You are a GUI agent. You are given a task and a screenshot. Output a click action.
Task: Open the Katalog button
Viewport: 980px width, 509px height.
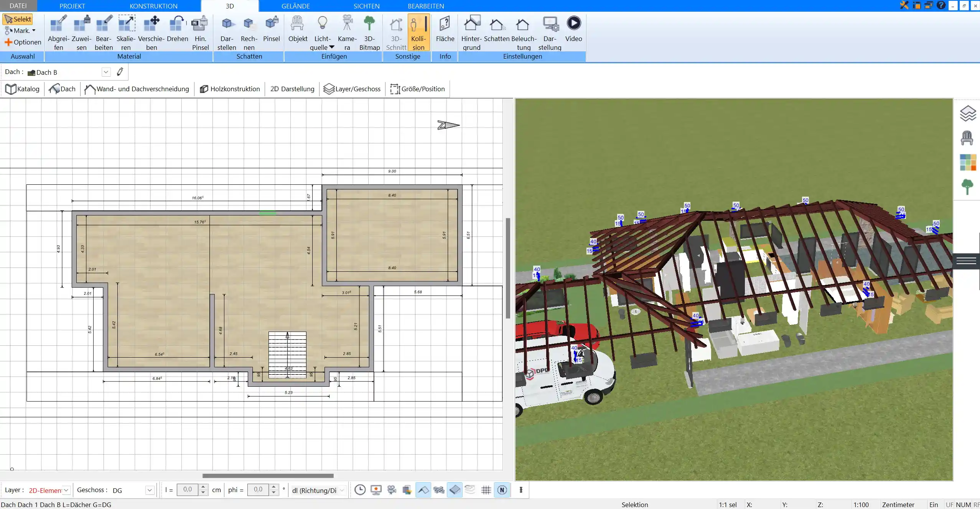[x=22, y=89]
